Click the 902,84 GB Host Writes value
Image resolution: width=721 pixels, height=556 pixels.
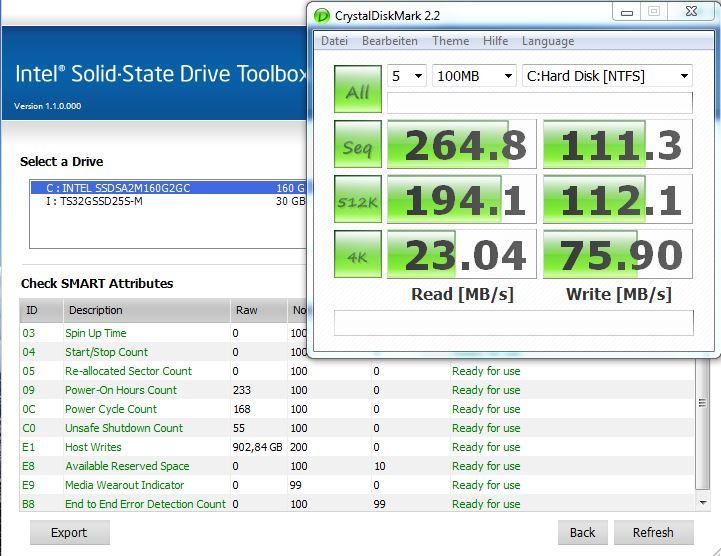(x=258, y=447)
